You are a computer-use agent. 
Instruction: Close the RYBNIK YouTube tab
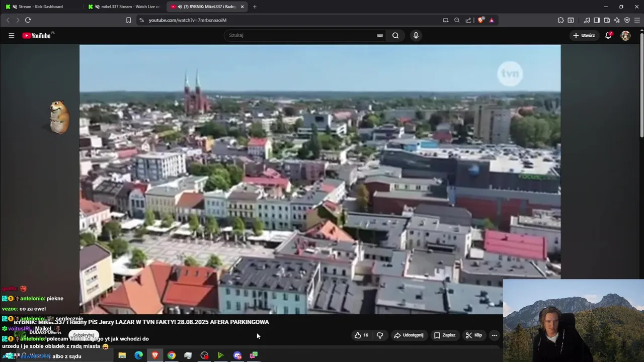[x=242, y=7]
